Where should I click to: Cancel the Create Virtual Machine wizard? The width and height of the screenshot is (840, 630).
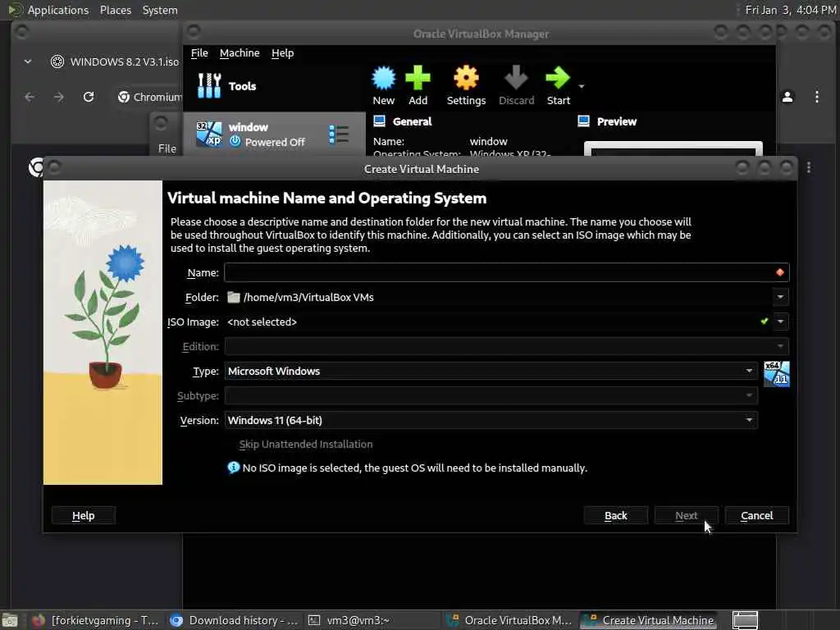coord(756,516)
